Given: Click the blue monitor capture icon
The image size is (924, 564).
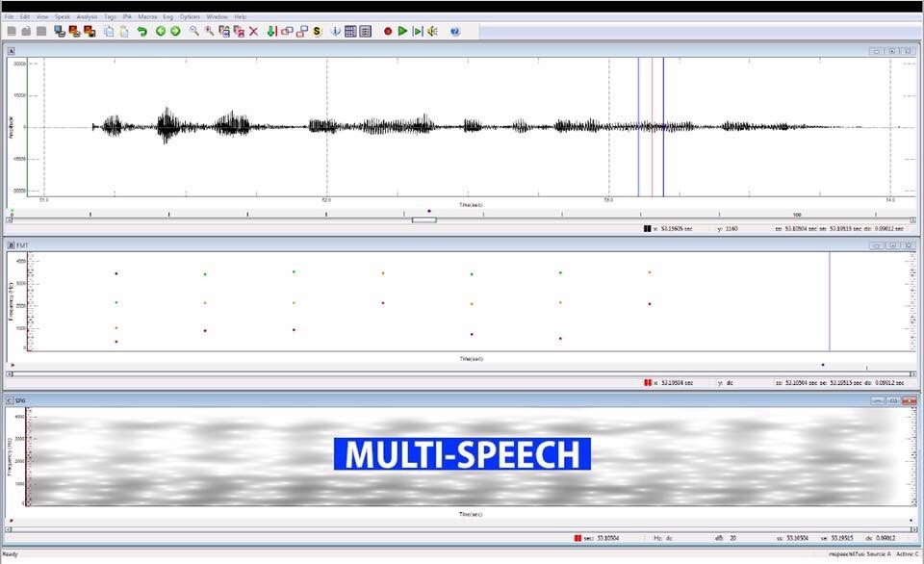Looking at the screenshot, I should point(60,31).
